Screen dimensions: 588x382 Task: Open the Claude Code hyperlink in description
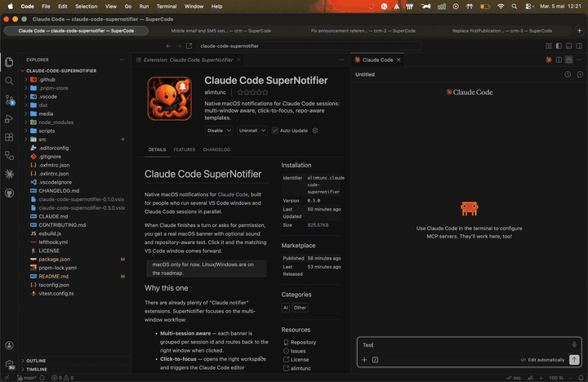(233, 194)
